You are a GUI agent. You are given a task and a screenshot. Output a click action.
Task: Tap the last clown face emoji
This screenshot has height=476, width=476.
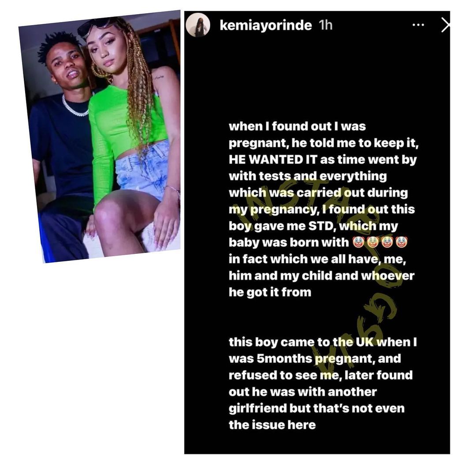point(402,242)
